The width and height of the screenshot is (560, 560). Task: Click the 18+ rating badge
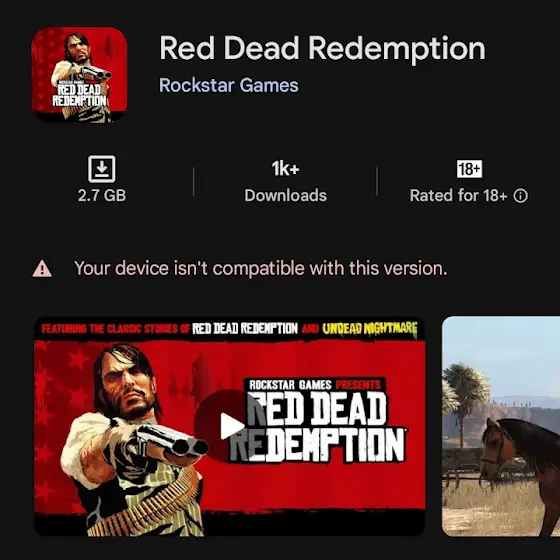coord(469,169)
